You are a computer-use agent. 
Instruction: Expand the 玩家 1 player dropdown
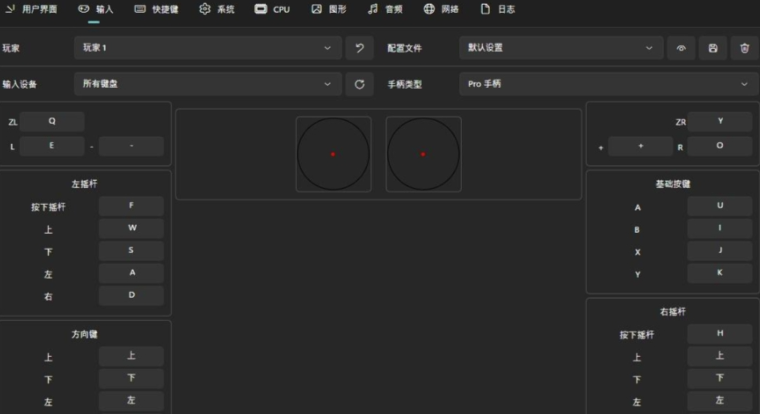(208, 48)
